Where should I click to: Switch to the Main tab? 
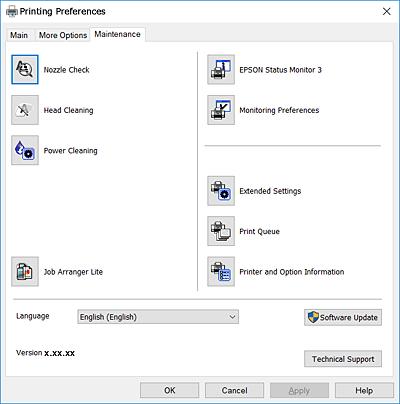pos(19,35)
